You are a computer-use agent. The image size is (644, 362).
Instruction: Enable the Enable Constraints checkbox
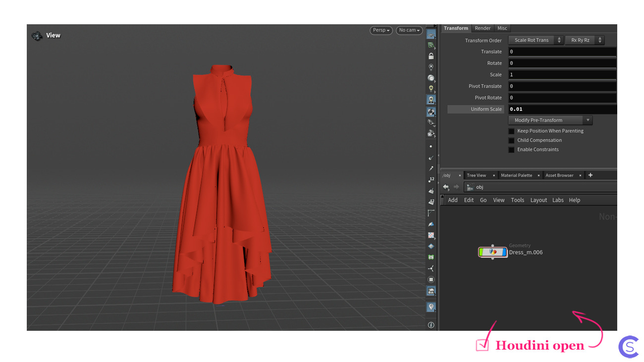[x=511, y=150]
